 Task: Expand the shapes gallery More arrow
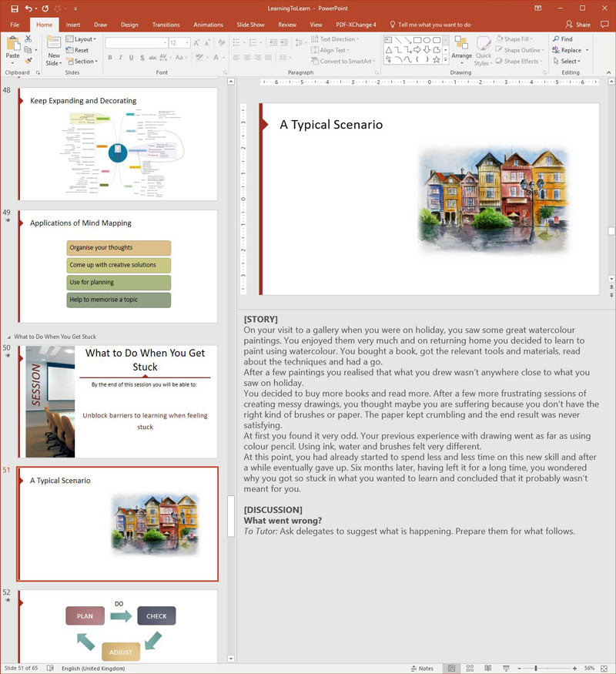[x=446, y=60]
